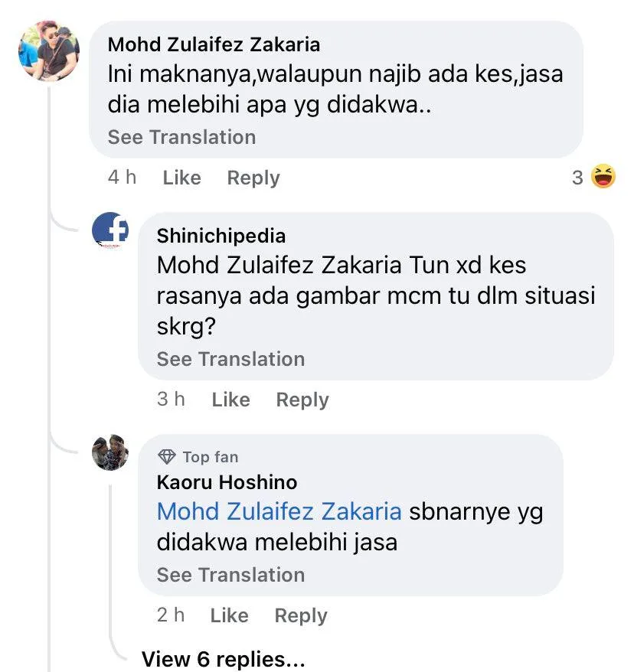The image size is (634, 672).
Task: Click Mohd Zulaifez Zakaria's profile picture
Action: tap(48, 51)
